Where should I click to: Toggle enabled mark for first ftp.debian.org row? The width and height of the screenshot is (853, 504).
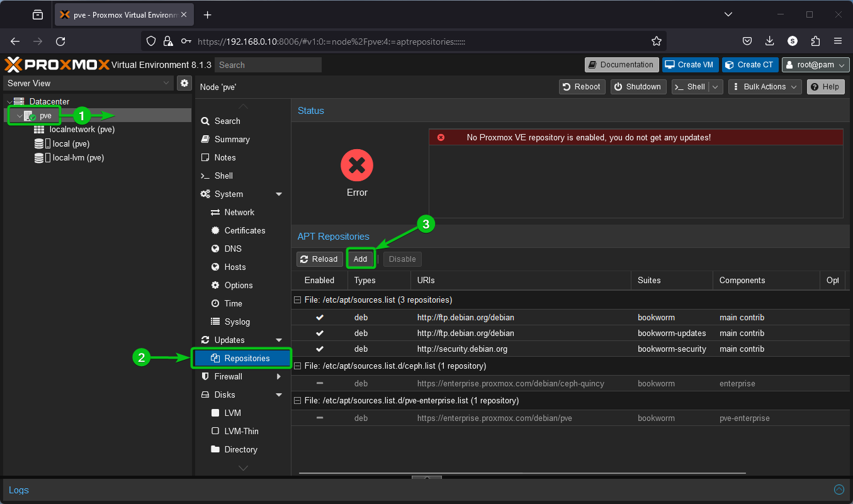[x=320, y=316]
